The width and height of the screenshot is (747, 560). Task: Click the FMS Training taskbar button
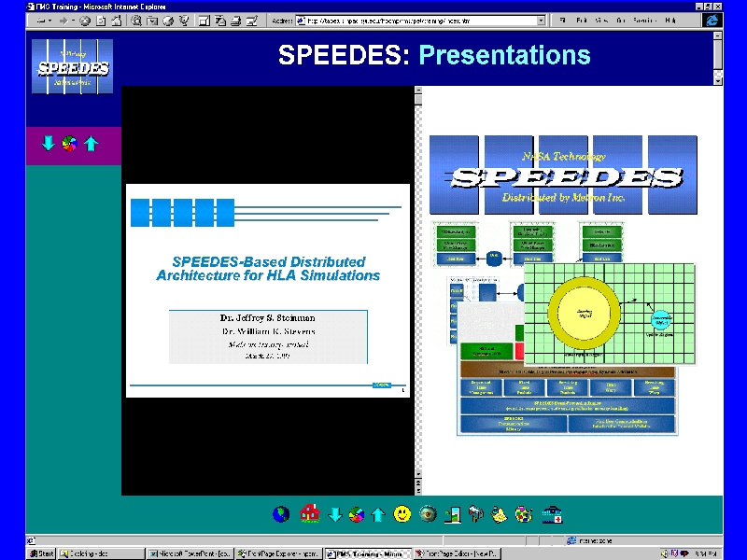pyautogui.click(x=367, y=553)
